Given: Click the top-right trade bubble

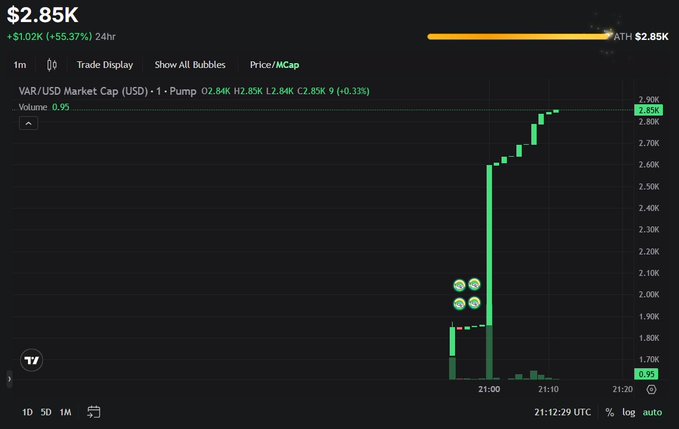Looking at the screenshot, I should tap(475, 284).
